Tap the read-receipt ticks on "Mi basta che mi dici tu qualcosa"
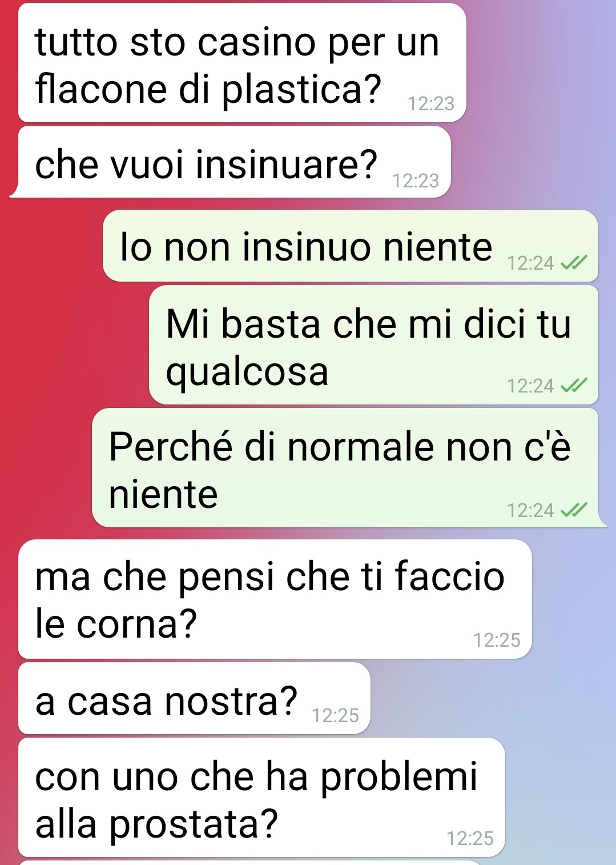Viewport: 616px width, 865px height. (x=574, y=386)
